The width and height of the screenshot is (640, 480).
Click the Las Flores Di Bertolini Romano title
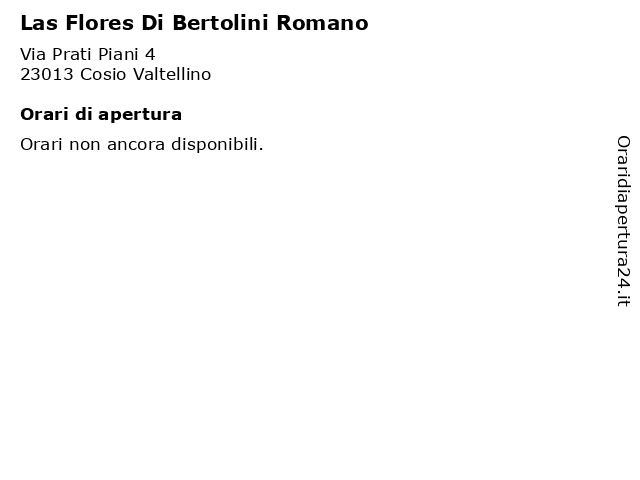[194, 23]
